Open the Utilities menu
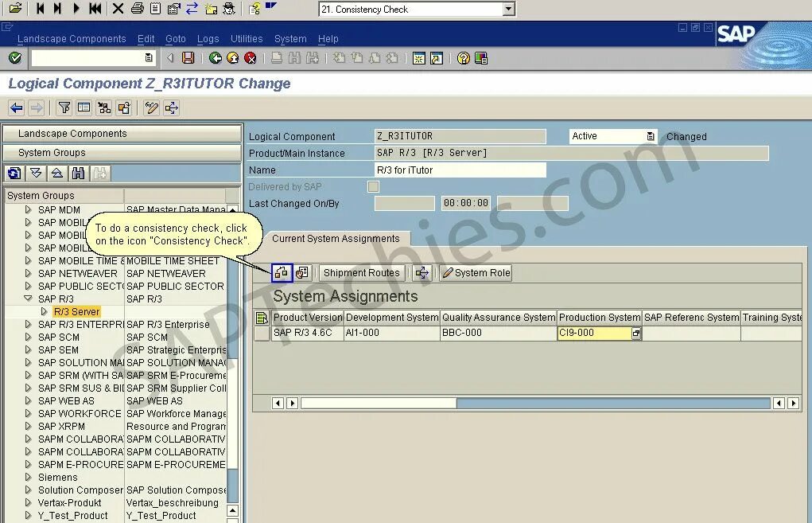 (x=247, y=39)
